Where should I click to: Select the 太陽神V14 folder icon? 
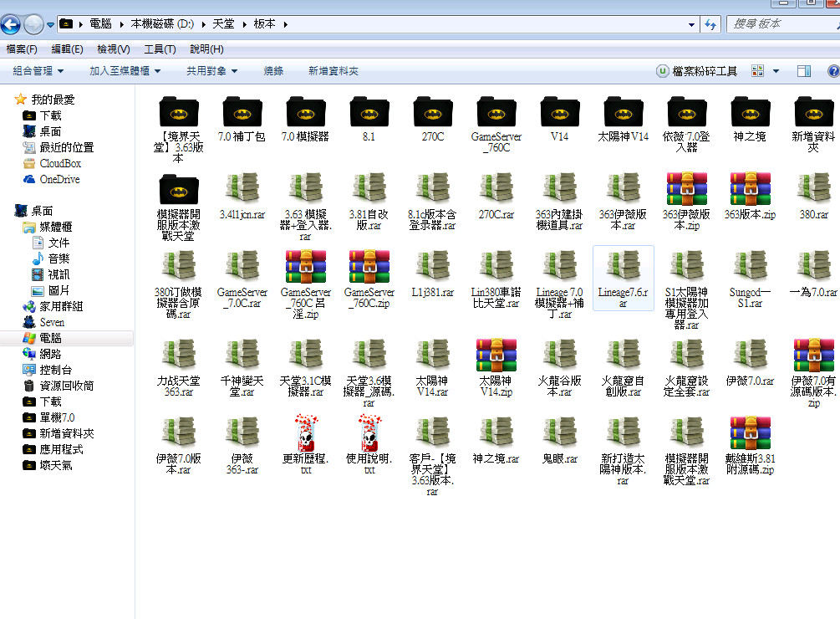coord(624,111)
